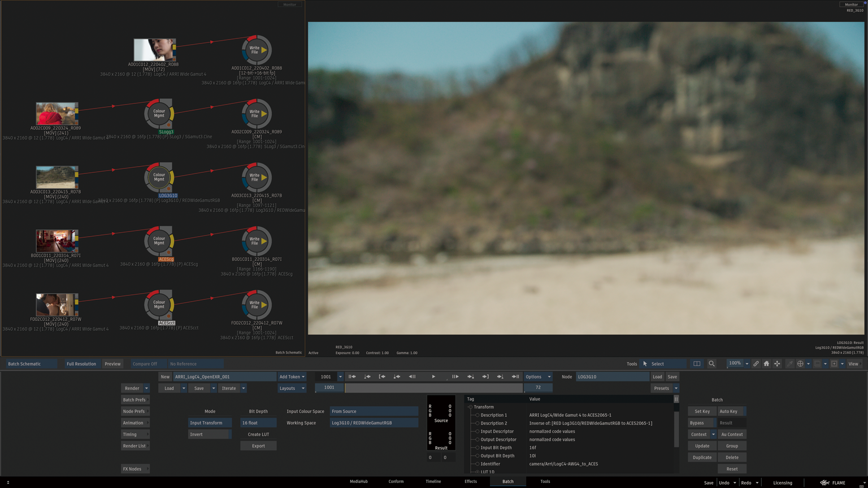Click the crosshair target icon
Viewport: 868px width, 488px height.
(x=800, y=364)
